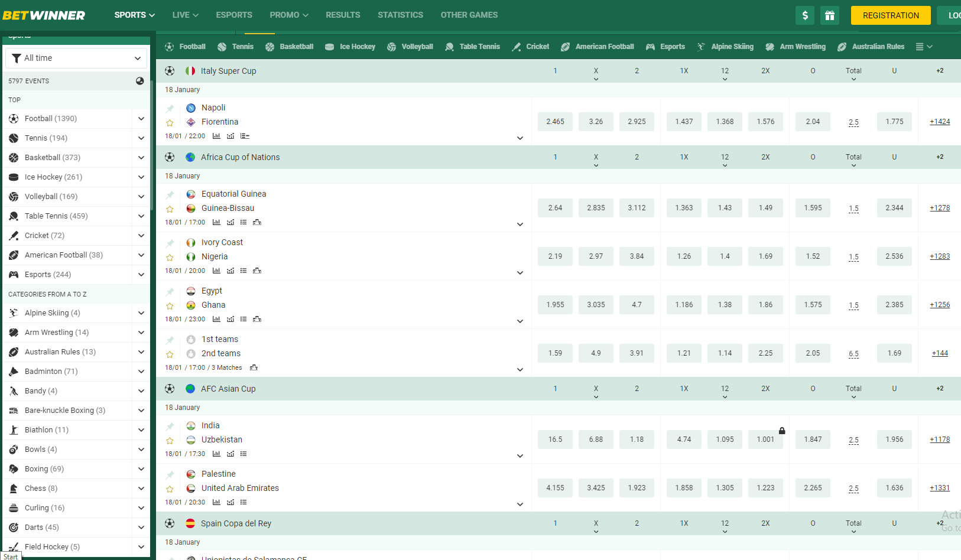Bet on Napoli win at 2.465
The width and height of the screenshot is (961, 560).
coord(555,122)
